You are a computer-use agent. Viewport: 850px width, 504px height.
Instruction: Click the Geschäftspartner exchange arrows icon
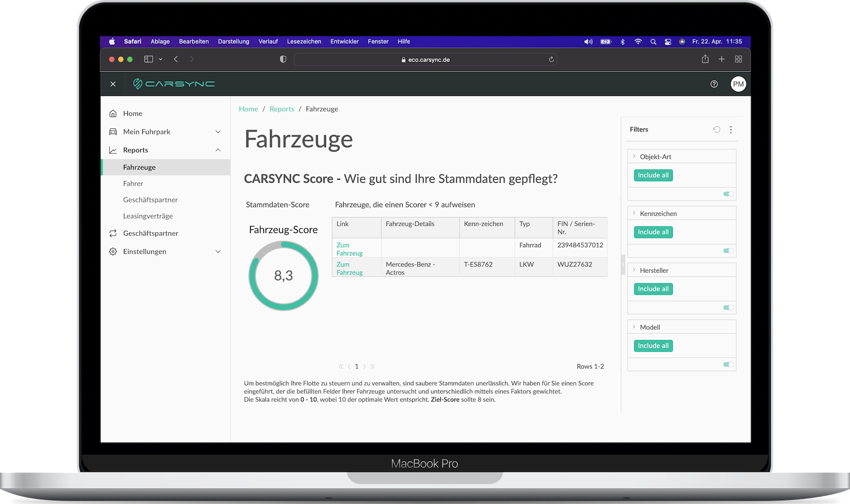pos(113,233)
